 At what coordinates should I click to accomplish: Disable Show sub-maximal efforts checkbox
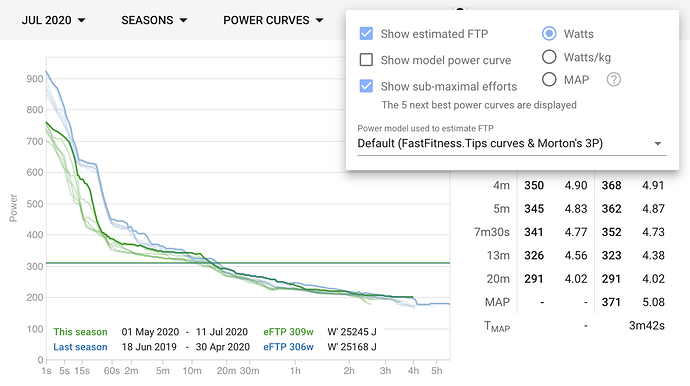point(366,86)
